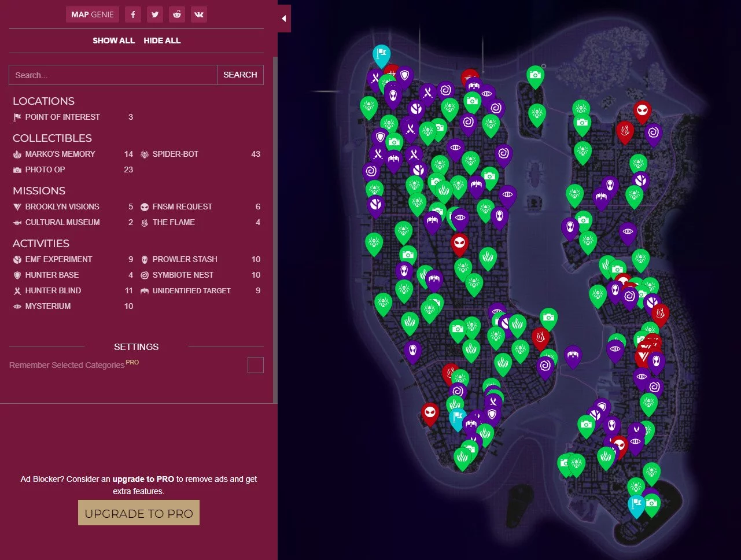Click the Prowler Stash mask icon in sidebar

click(145, 259)
